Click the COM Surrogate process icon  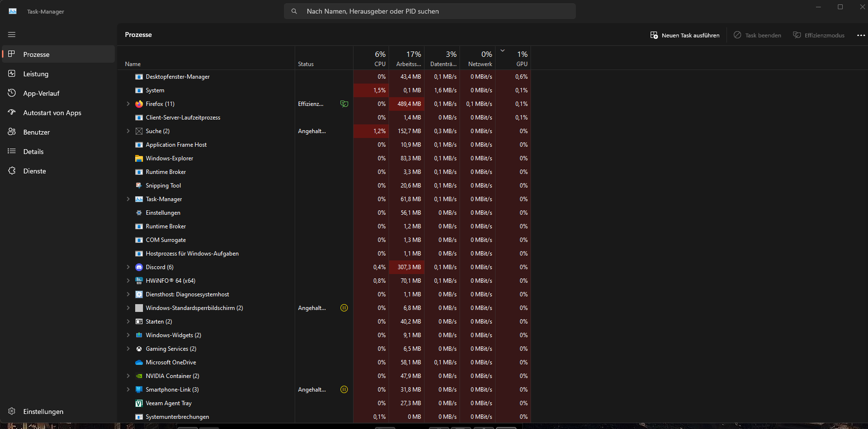point(139,240)
